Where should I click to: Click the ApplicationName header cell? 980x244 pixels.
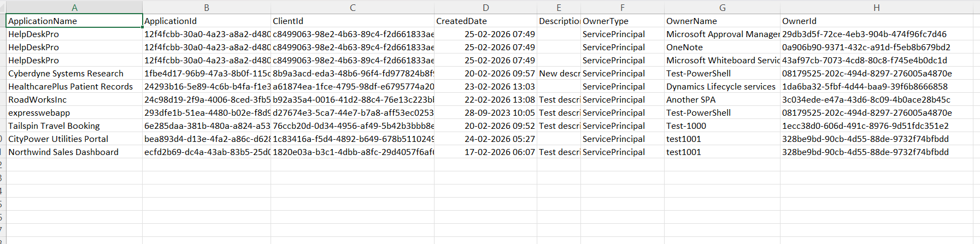click(x=74, y=21)
